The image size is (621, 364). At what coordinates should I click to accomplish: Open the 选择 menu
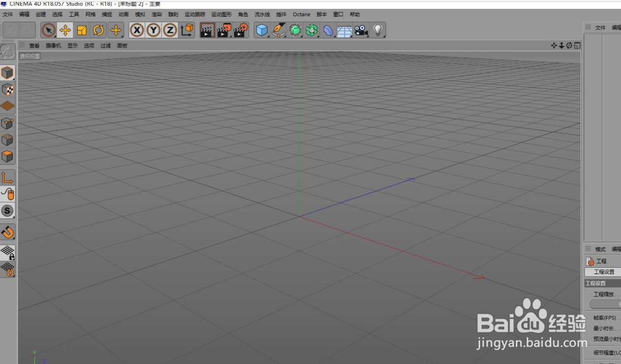pos(58,15)
